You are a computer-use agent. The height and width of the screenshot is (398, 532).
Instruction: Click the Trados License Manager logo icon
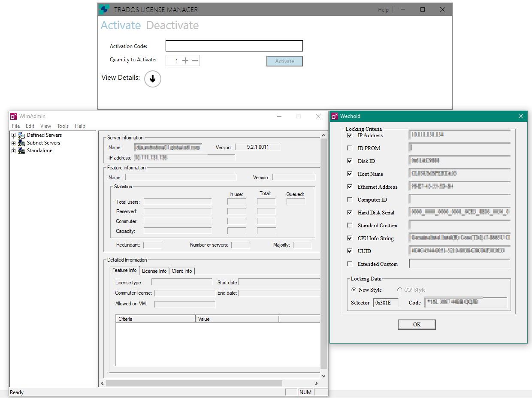click(x=104, y=9)
